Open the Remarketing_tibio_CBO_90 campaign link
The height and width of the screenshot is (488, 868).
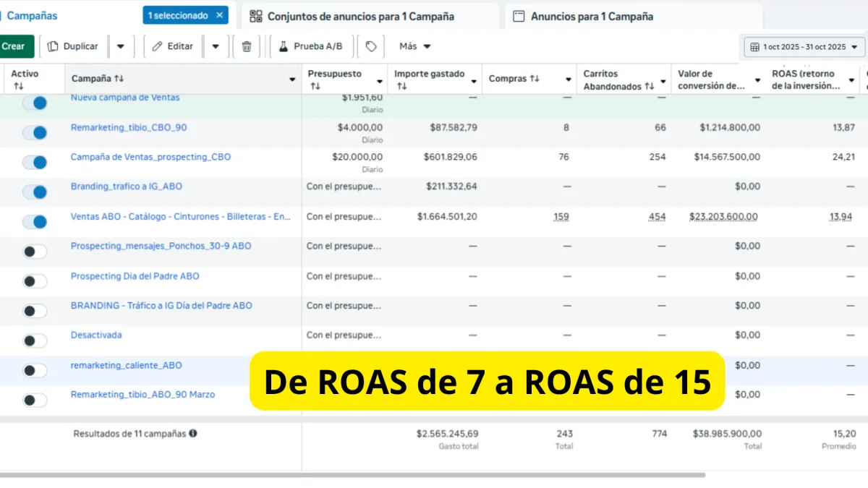[x=129, y=127]
